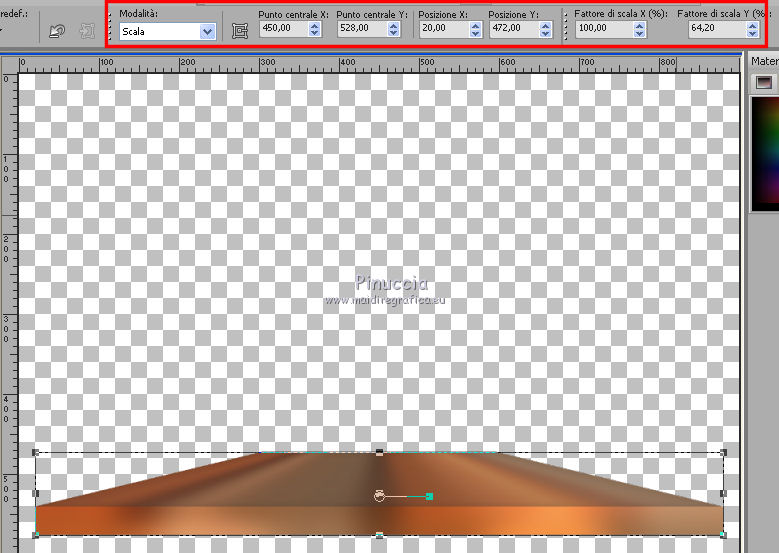
Task: Click the bottom-left selection handle
Action: [35, 535]
